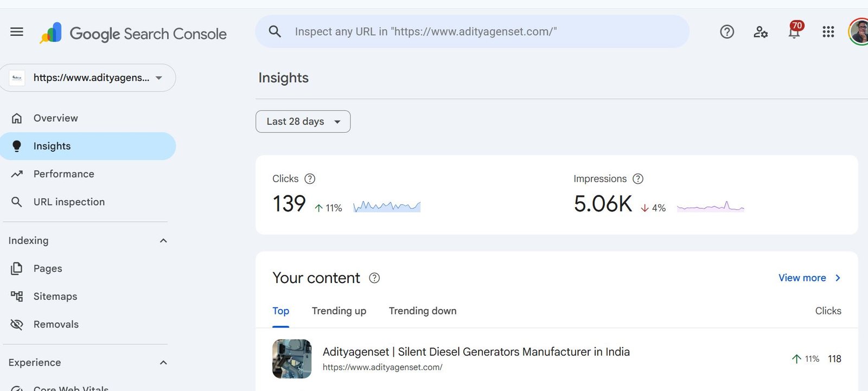Viewport: 868px width, 391px height.
Task: Click the Your content help icon
Action: point(374,278)
